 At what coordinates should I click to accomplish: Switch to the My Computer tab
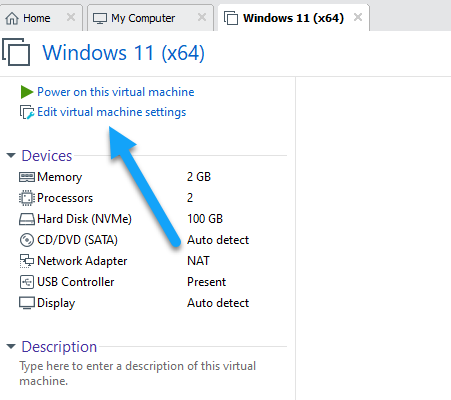coord(143,18)
